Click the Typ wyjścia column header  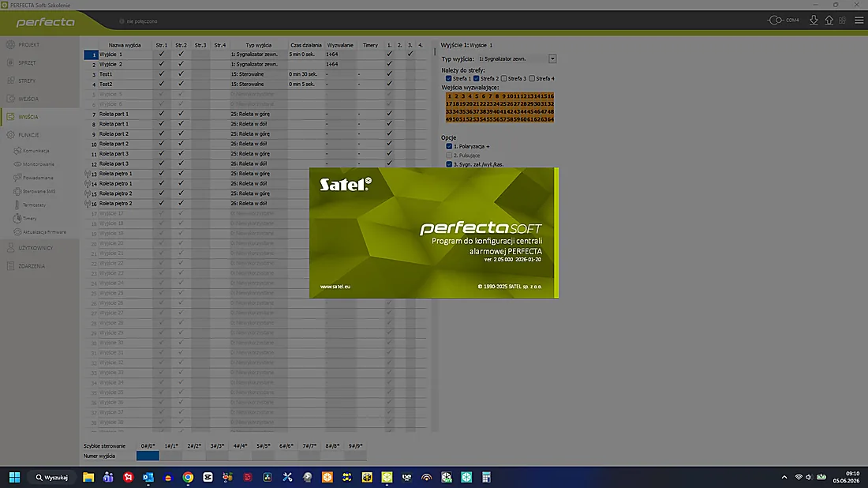pyautogui.click(x=259, y=46)
